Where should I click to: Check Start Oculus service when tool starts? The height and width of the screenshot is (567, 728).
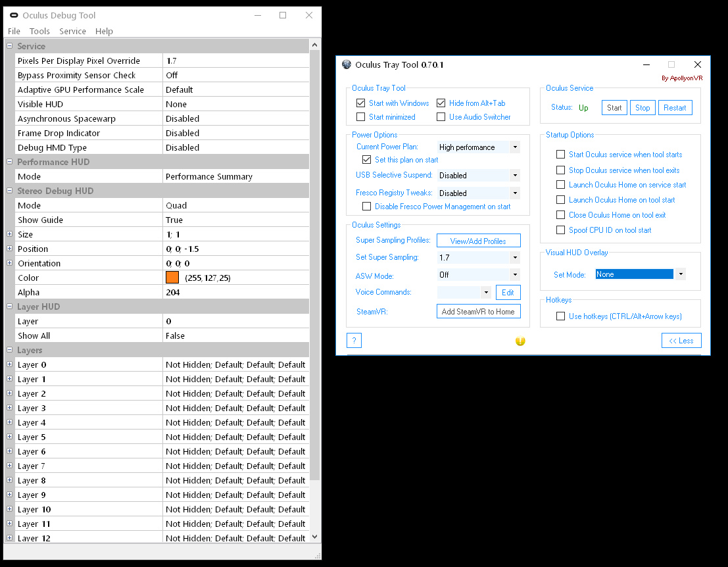coord(561,154)
